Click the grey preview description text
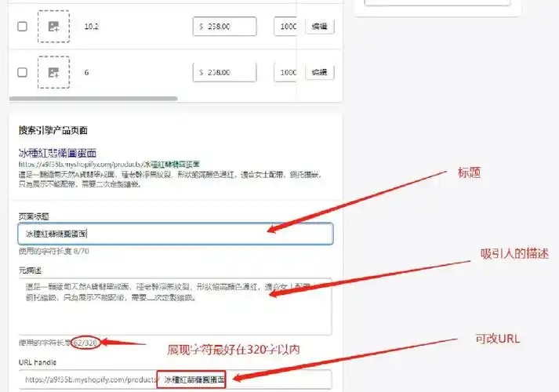Image resolution: width=559 pixels, height=392 pixels. click(x=170, y=180)
